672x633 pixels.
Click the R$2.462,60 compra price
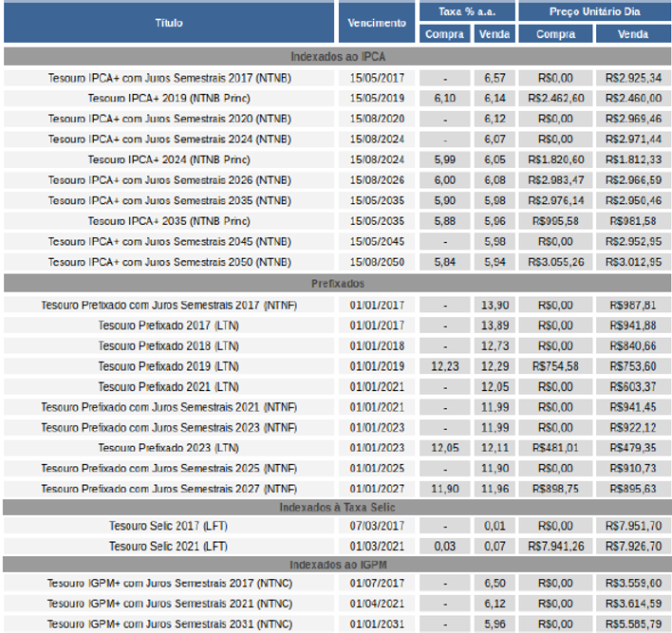coord(556,98)
